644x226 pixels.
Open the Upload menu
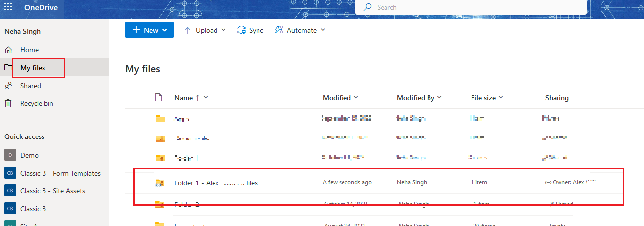tap(205, 30)
